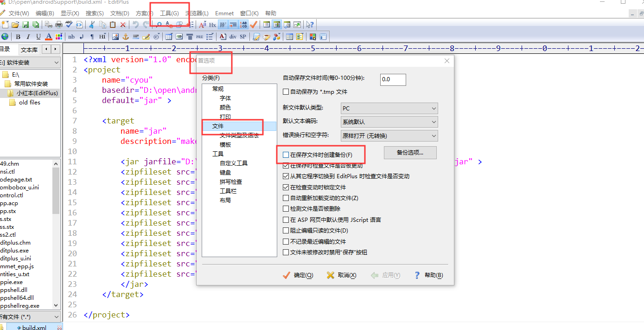Open the 工具(G) menu

click(169, 13)
